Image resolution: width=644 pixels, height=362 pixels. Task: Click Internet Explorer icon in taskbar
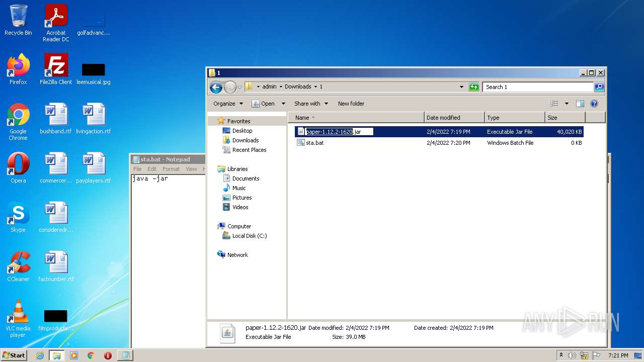40,355
